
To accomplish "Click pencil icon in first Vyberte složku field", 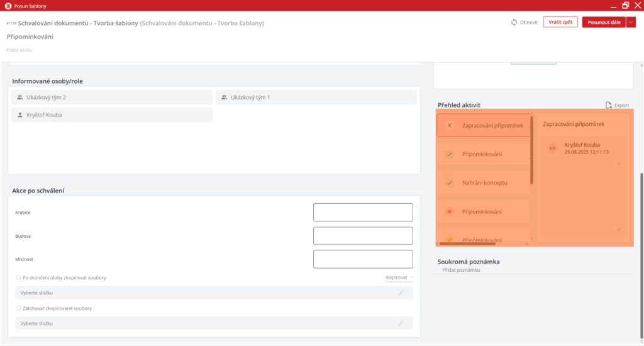I will coord(401,293).
